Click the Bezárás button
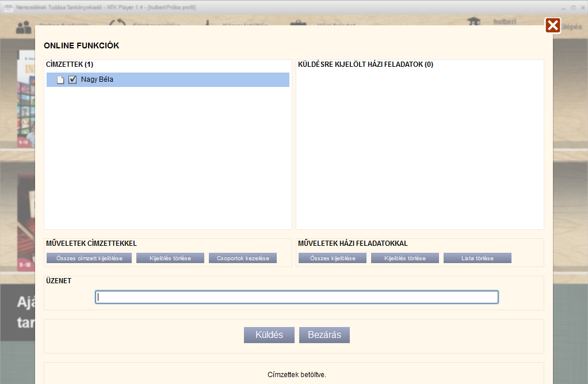 click(324, 335)
